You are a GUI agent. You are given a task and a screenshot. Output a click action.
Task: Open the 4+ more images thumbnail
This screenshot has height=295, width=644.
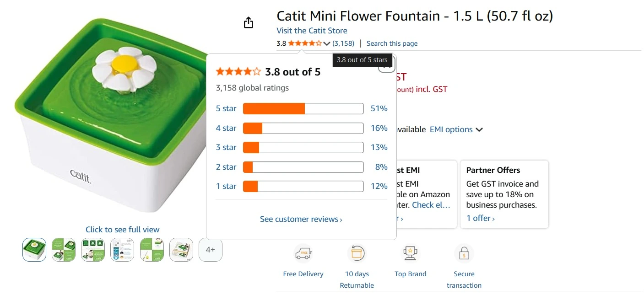tap(211, 250)
